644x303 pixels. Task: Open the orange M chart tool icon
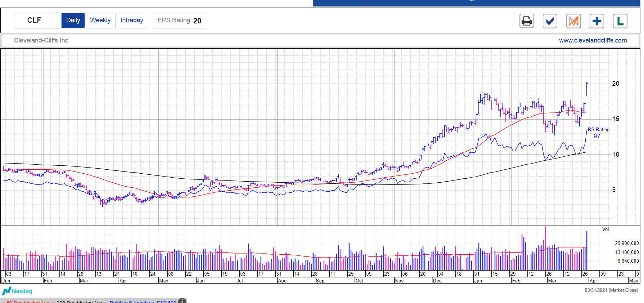(x=573, y=21)
